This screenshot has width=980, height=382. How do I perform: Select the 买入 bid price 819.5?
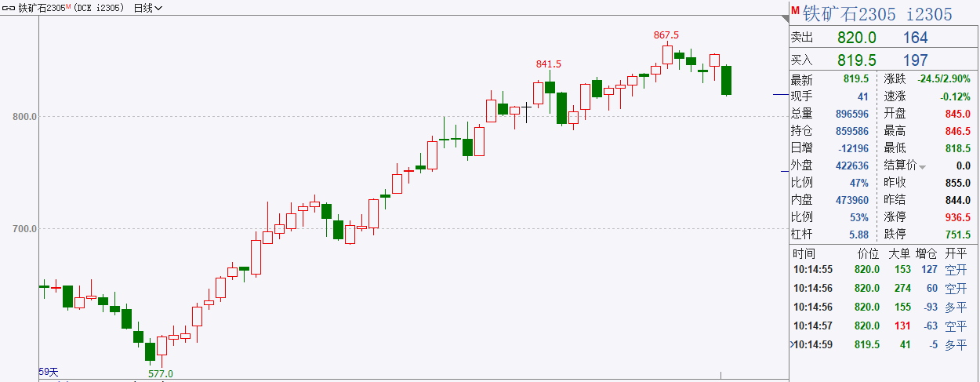(x=855, y=60)
